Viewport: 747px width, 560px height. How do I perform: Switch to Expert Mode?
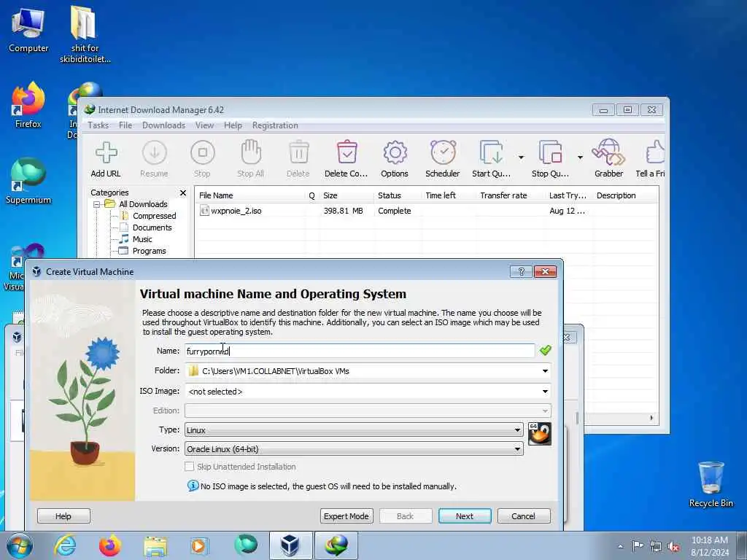pyautogui.click(x=347, y=516)
